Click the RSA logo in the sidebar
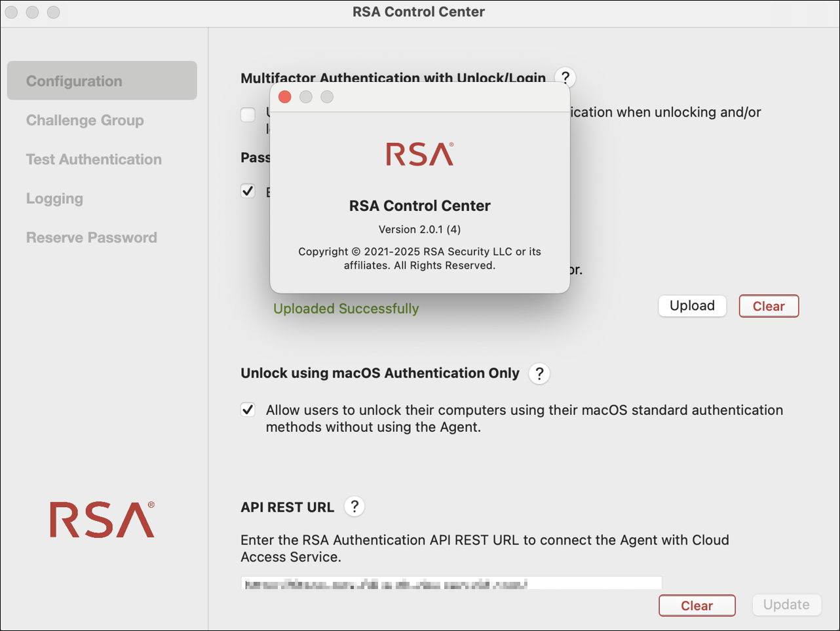 (x=102, y=520)
